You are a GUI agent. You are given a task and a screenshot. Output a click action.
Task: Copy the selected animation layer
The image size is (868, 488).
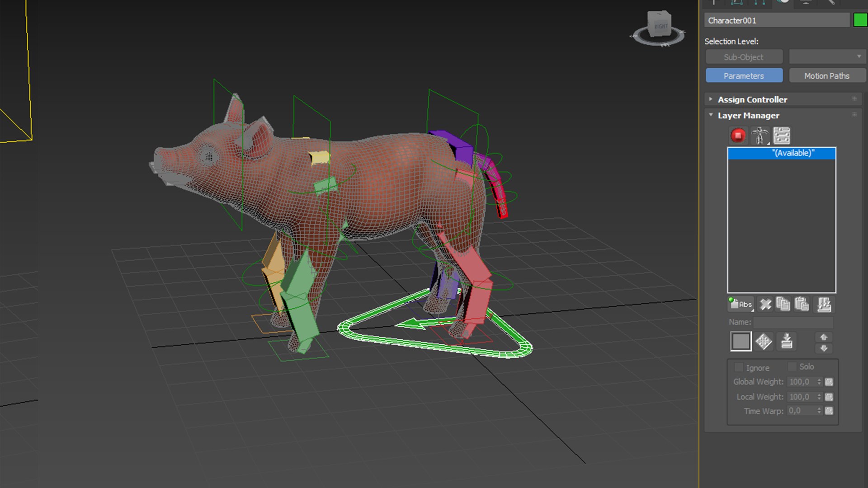(x=783, y=304)
